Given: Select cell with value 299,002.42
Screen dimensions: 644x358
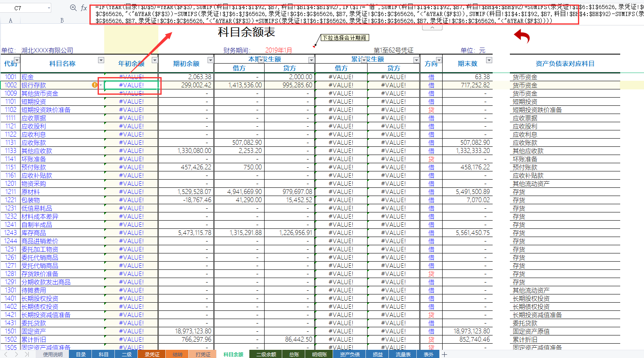Looking at the screenshot, I should click(x=186, y=85).
